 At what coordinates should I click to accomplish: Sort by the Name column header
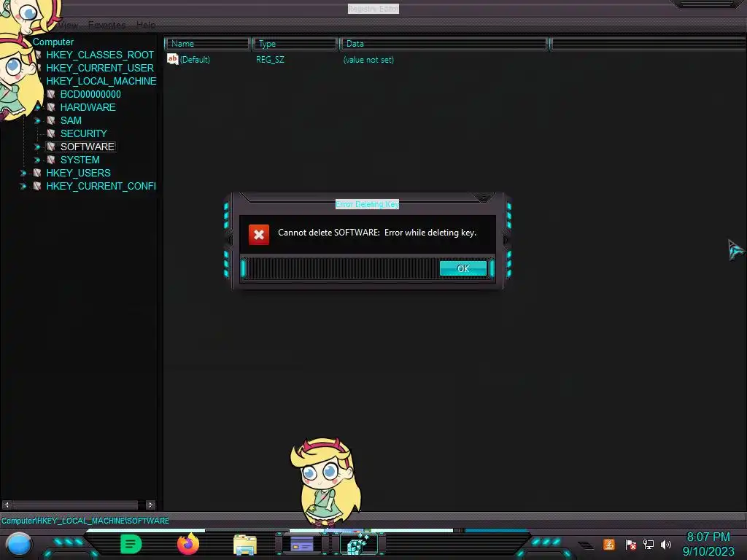[x=207, y=44]
